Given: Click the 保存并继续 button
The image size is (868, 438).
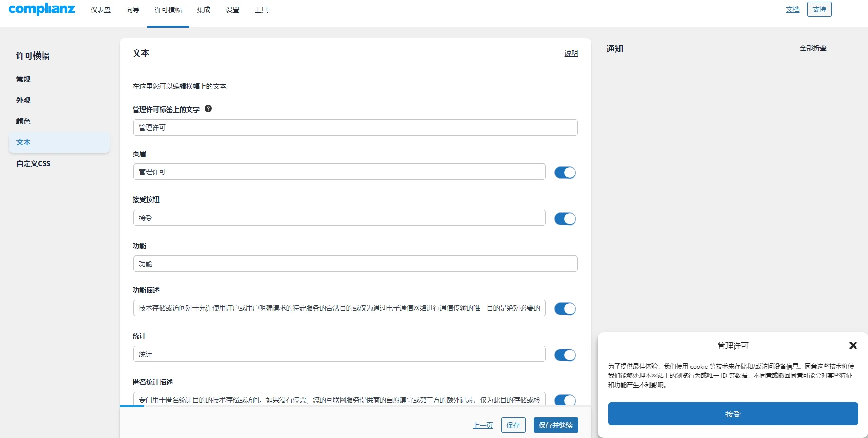Looking at the screenshot, I should tap(556, 425).
